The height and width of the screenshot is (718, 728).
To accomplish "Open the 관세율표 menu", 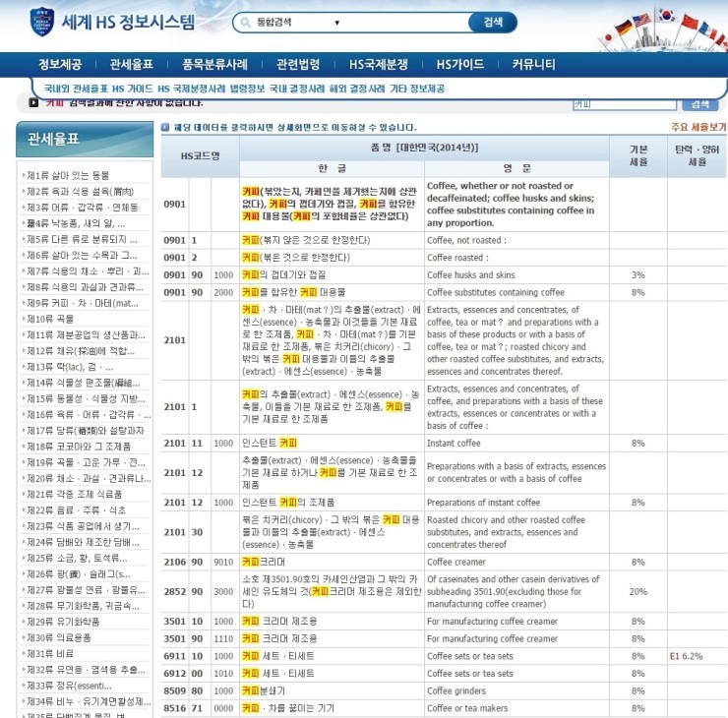I will 132,65.
